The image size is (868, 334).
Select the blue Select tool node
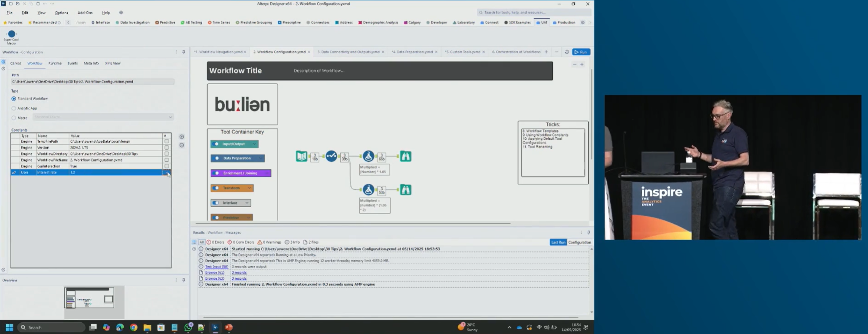331,156
